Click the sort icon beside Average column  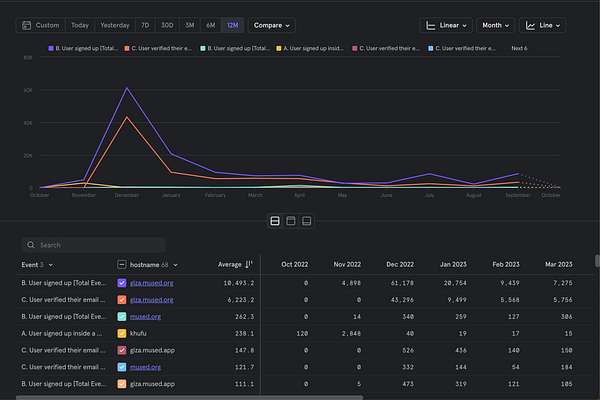[249, 264]
